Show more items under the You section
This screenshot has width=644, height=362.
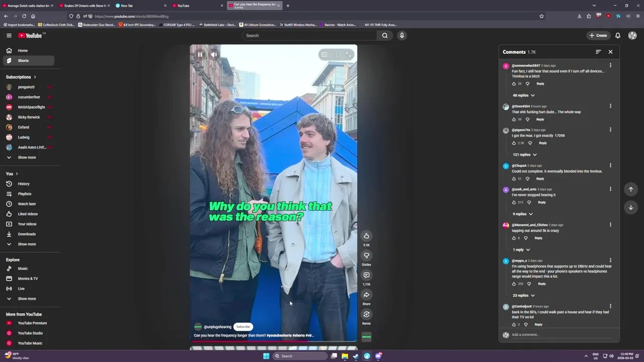tap(29, 244)
